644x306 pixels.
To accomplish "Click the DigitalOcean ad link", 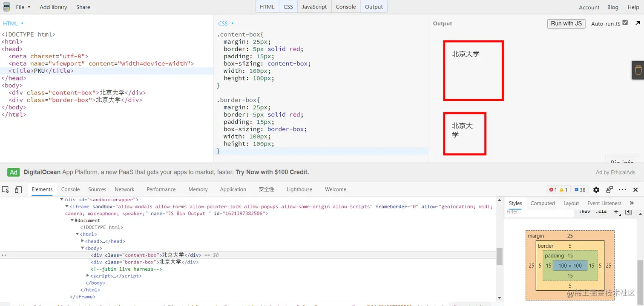I will pos(166,172).
